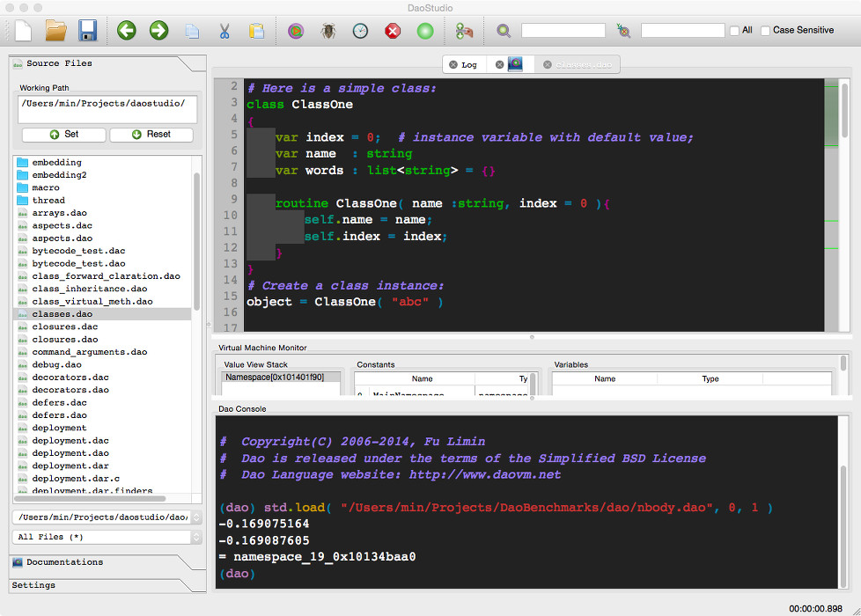This screenshot has width=861, height=616.
Task: Click the file list vertical scrollbar
Action: pos(196,242)
